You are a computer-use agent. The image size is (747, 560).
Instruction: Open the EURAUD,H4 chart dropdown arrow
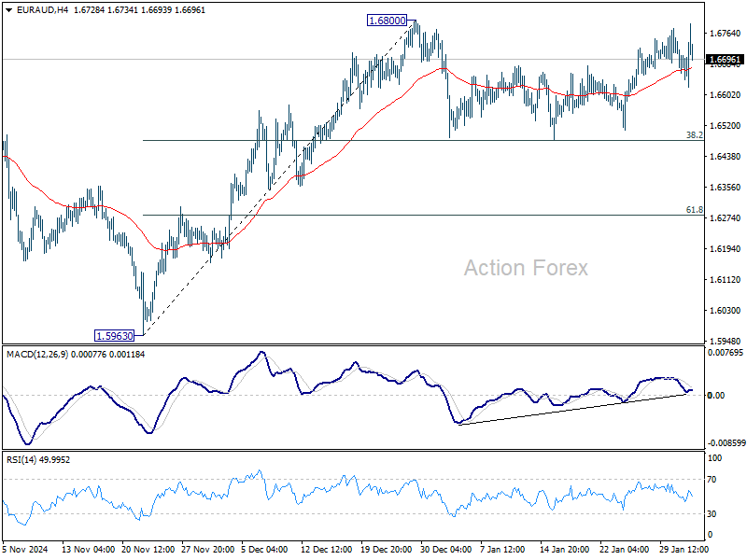(9, 10)
